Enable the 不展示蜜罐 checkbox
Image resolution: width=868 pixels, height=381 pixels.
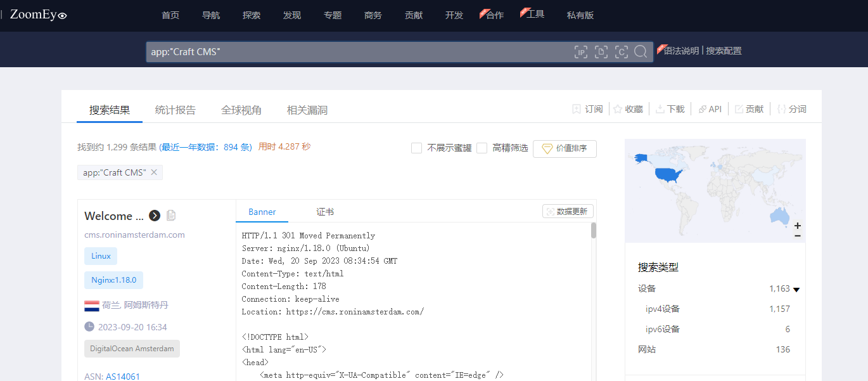pos(416,148)
